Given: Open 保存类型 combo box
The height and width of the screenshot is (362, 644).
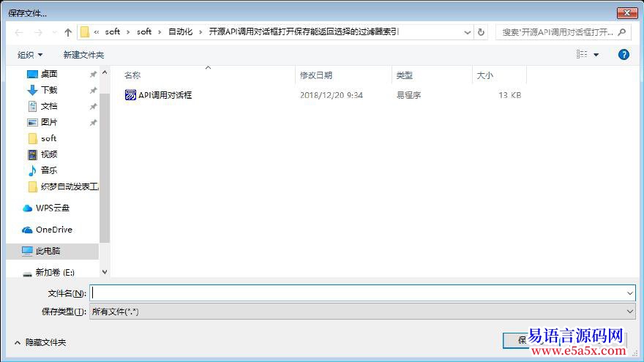Looking at the screenshot, I should [362, 312].
